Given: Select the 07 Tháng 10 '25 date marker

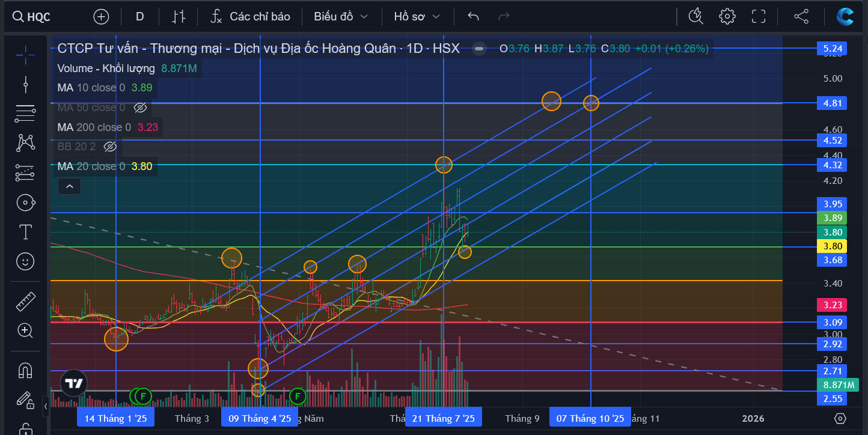Looking at the screenshot, I should pyautogui.click(x=590, y=418).
